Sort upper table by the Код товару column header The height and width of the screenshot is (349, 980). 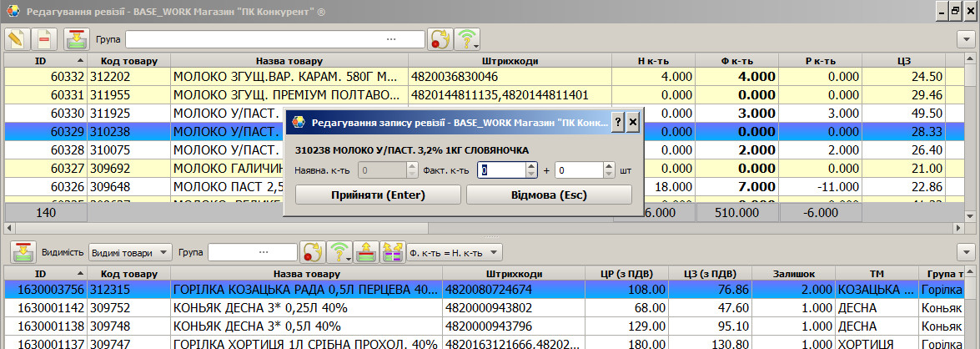tap(129, 61)
